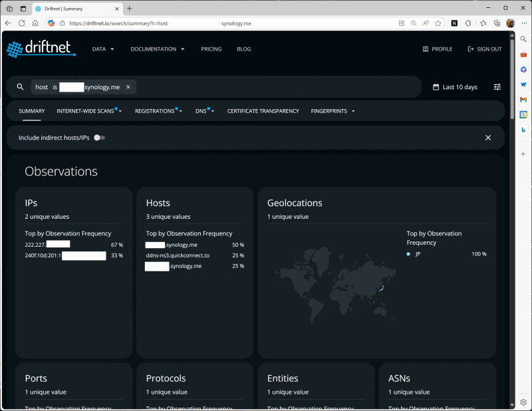
Task: Expand Internet-Wide Scans dropdown
Action: (x=89, y=111)
